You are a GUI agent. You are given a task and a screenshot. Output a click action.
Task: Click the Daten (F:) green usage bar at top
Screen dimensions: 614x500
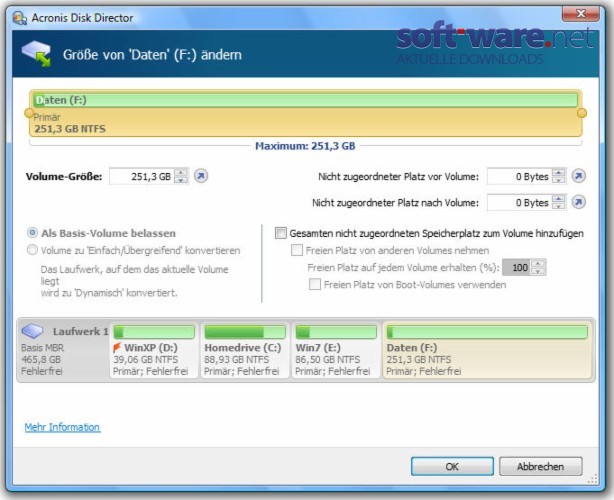click(305, 100)
